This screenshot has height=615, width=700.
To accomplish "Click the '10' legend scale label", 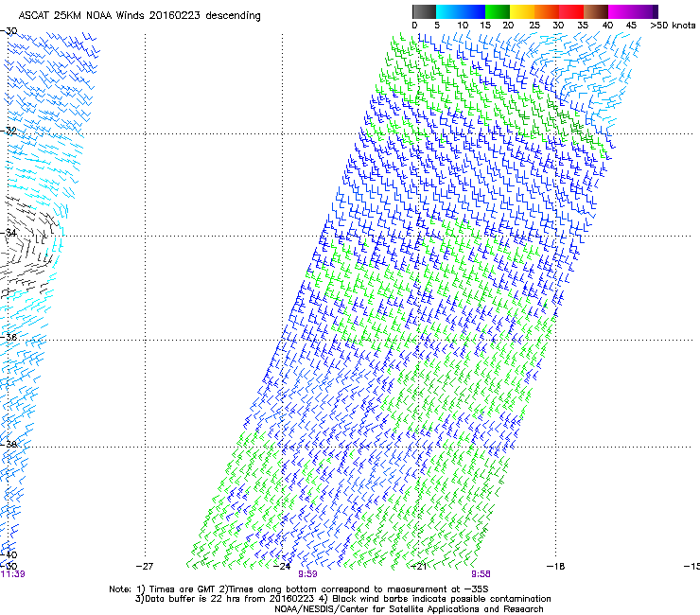I will tap(463, 26).
